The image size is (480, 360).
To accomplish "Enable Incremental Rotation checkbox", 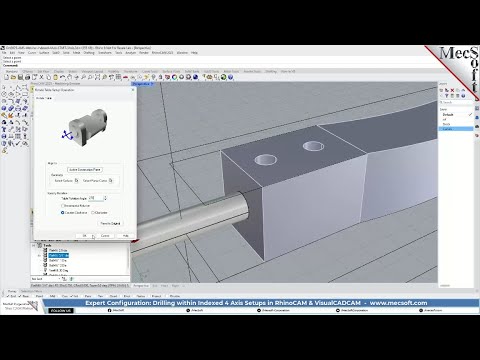I will tap(63, 206).
